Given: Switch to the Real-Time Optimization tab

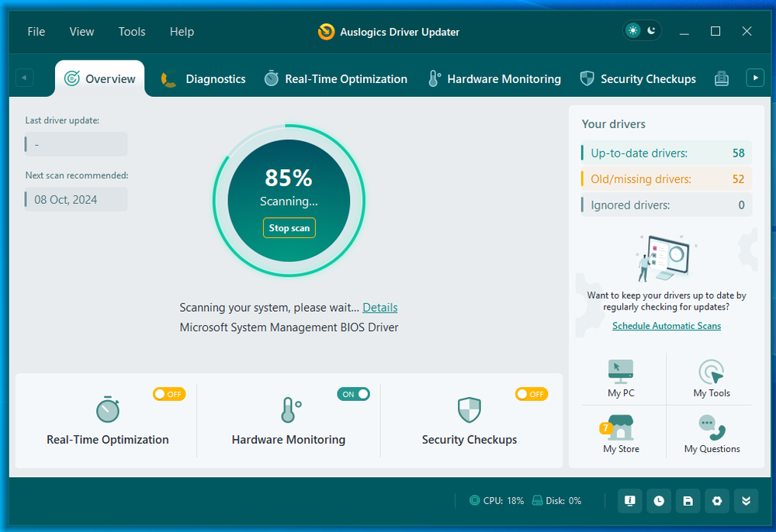Looking at the screenshot, I should tap(335, 78).
